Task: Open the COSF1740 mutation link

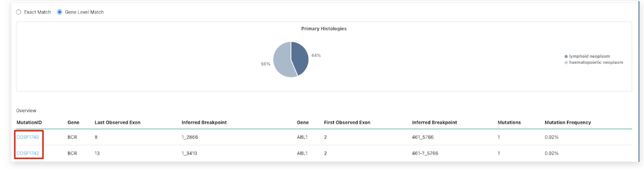Action: [x=28, y=137]
